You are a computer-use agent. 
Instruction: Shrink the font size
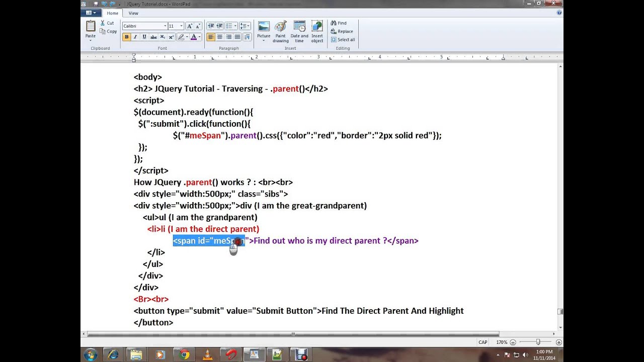[x=198, y=26]
